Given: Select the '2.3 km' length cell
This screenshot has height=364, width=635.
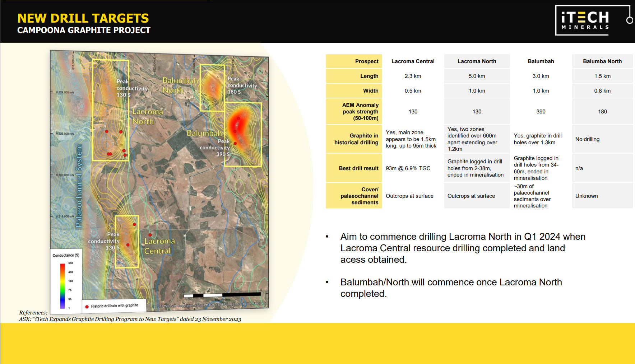Looking at the screenshot, I should coord(413,76).
